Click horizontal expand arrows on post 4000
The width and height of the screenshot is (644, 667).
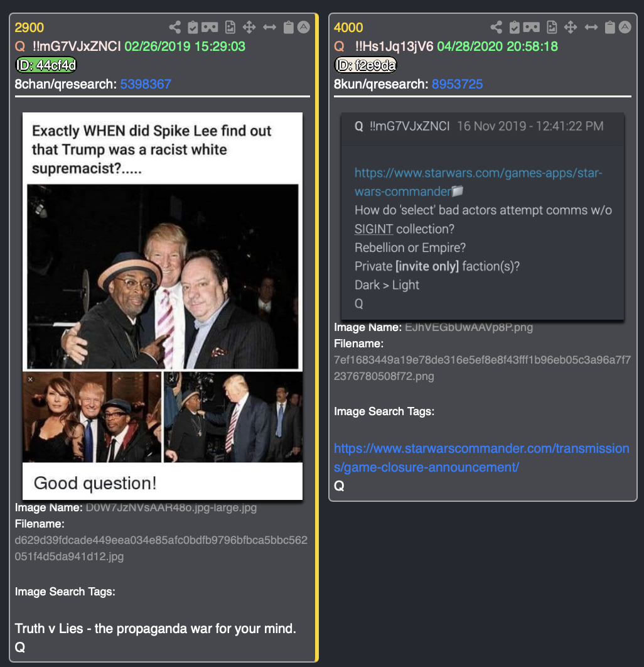click(x=591, y=28)
